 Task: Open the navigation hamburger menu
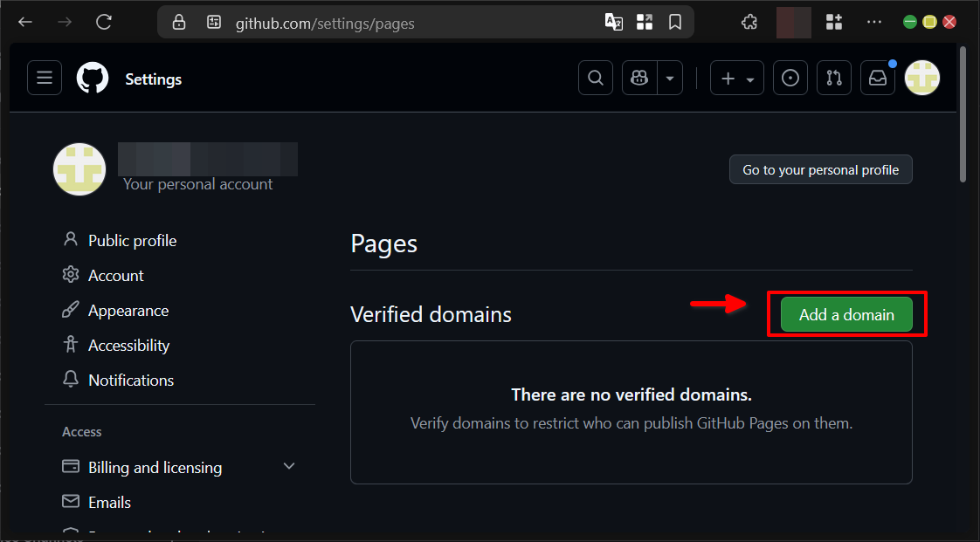click(x=45, y=78)
